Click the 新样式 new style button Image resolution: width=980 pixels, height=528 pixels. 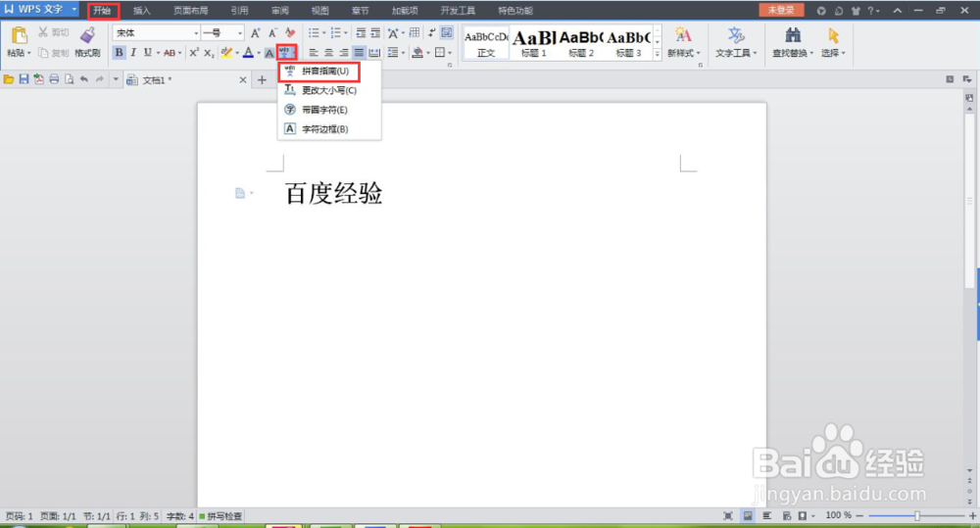click(683, 42)
